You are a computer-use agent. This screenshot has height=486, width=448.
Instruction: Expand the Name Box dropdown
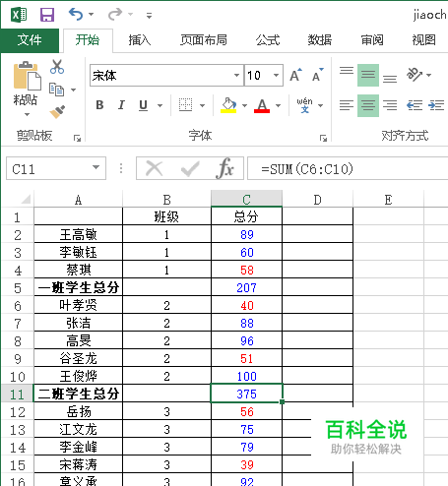(x=96, y=167)
